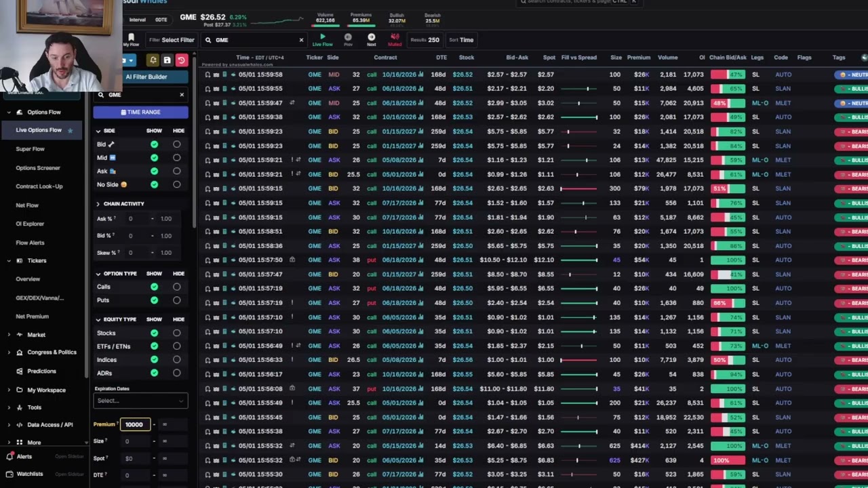The width and height of the screenshot is (868, 488).
Task: Go to Next results page
Action: [x=371, y=37]
